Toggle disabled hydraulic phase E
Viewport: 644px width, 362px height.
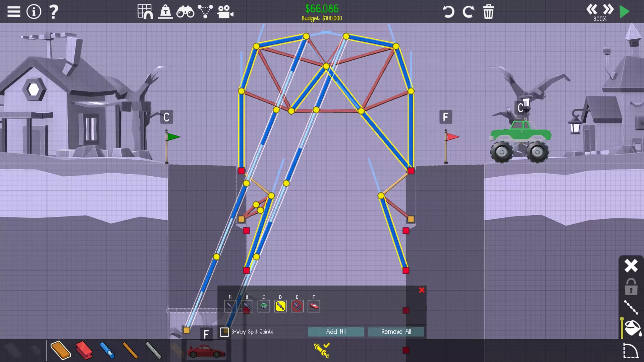click(297, 306)
